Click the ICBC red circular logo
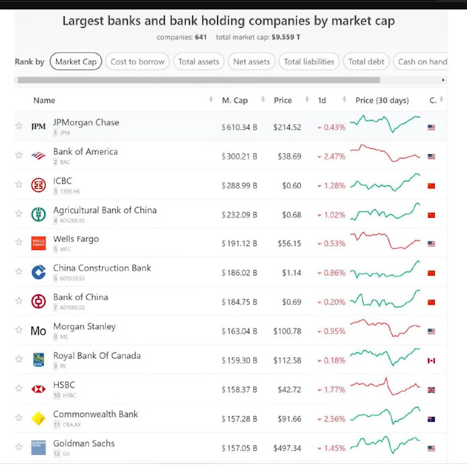 click(38, 185)
